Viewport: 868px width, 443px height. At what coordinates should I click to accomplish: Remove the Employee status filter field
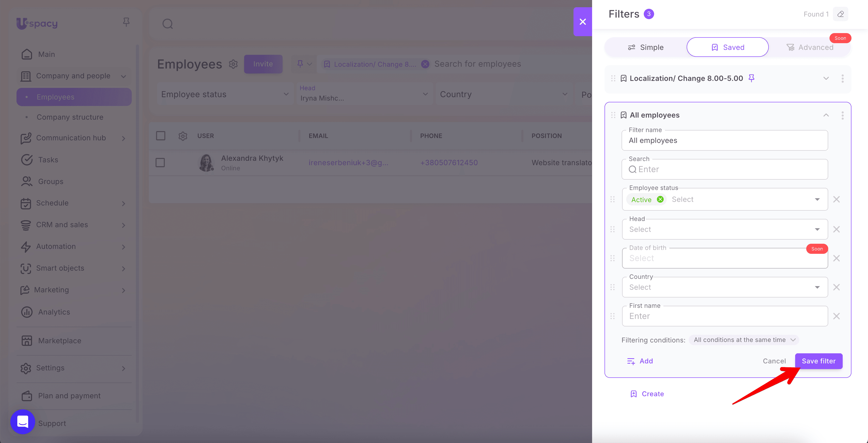coord(836,200)
